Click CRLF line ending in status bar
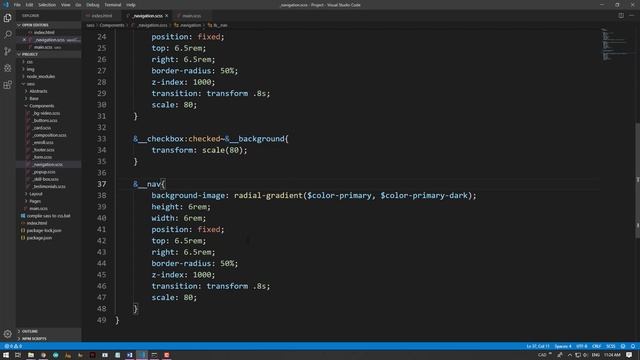The image size is (640, 360). point(596,346)
